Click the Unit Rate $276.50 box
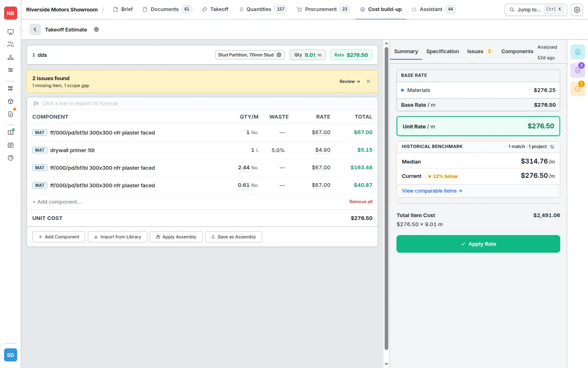The image size is (588, 368). 478,126
